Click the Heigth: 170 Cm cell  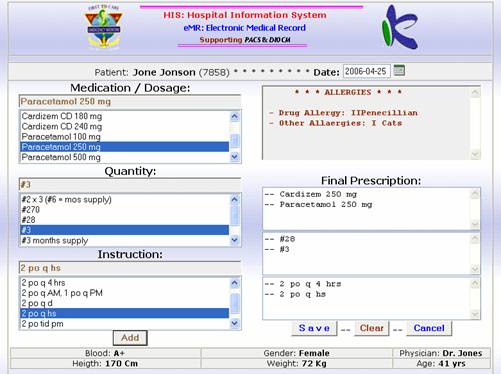click(105, 364)
